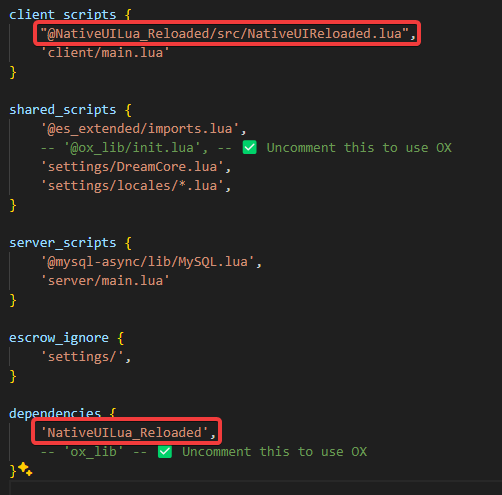Click the closing brace of shared_scripts block
Screen dimensions: 502x495
pos(13,205)
